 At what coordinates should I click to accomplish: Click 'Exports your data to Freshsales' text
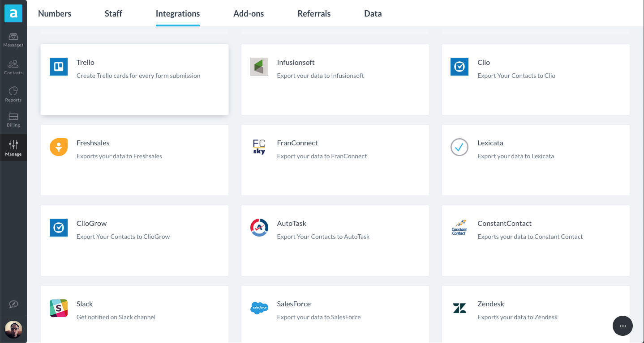coord(119,156)
